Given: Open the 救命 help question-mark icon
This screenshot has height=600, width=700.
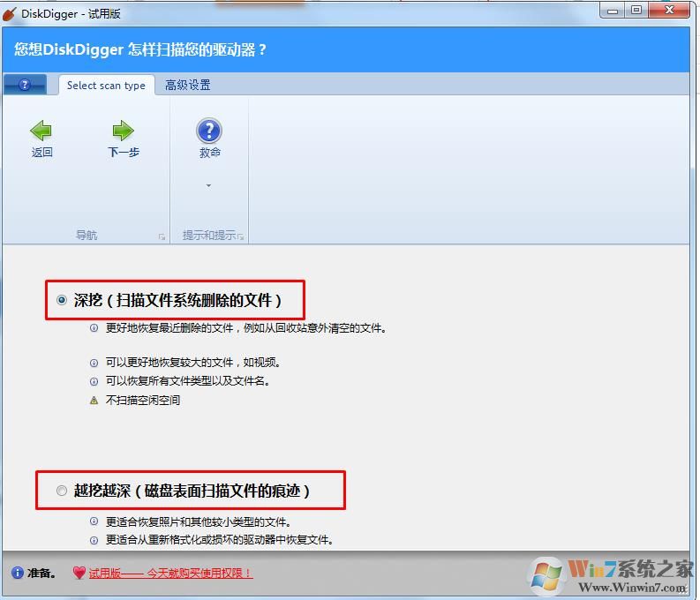Looking at the screenshot, I should [209, 131].
